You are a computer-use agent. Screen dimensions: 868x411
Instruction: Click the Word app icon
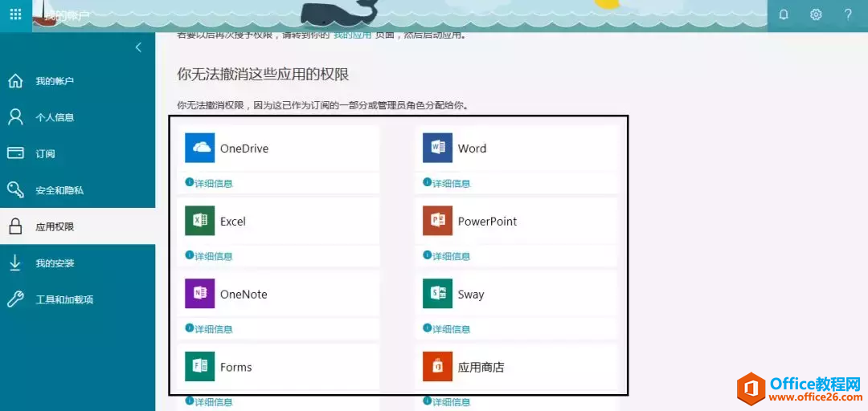[437, 148]
